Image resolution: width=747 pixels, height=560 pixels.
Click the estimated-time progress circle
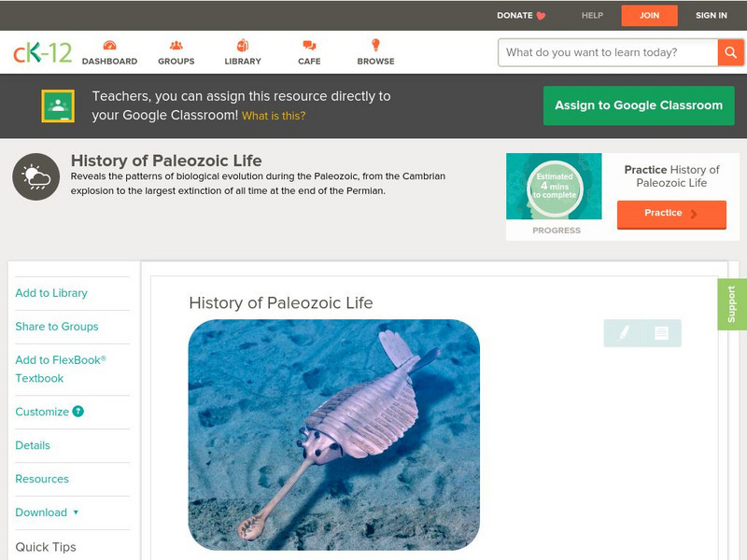tap(554, 188)
